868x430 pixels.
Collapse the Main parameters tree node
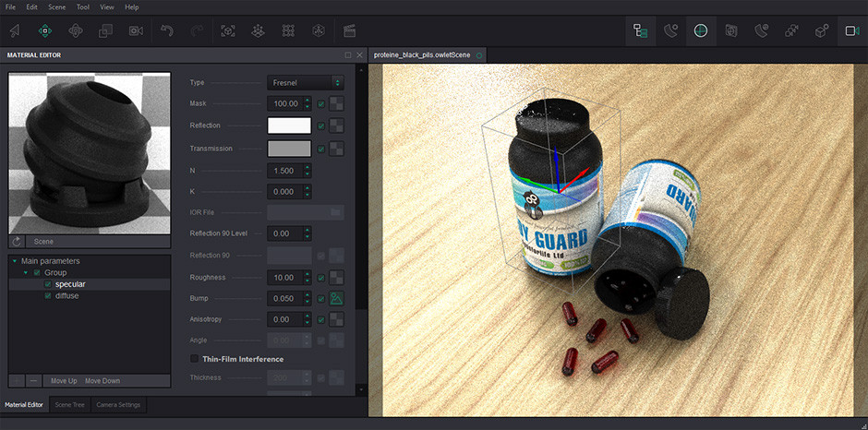tap(15, 260)
